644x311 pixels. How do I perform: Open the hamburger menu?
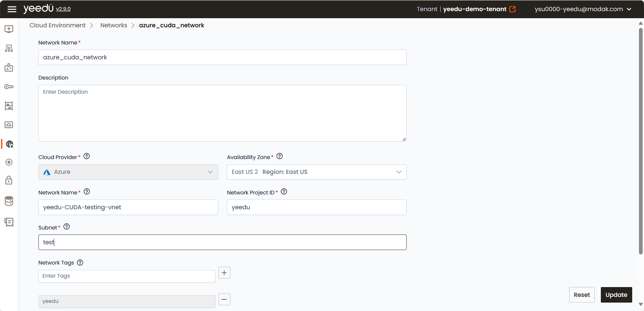(x=12, y=9)
